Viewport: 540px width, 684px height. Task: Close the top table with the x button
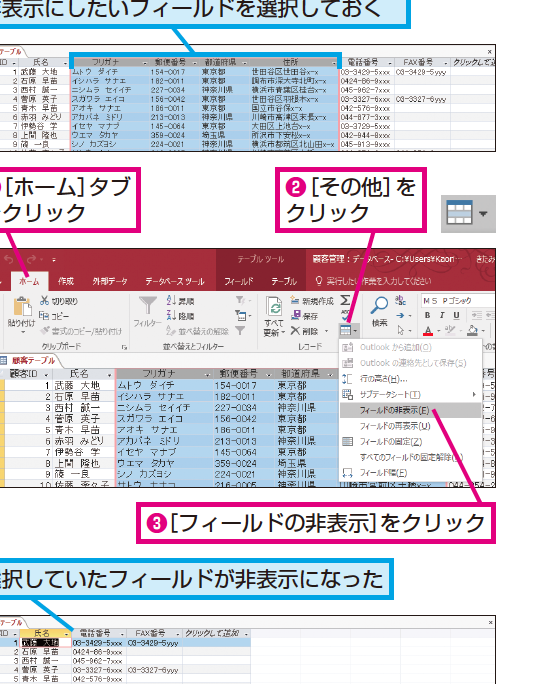(490, 51)
